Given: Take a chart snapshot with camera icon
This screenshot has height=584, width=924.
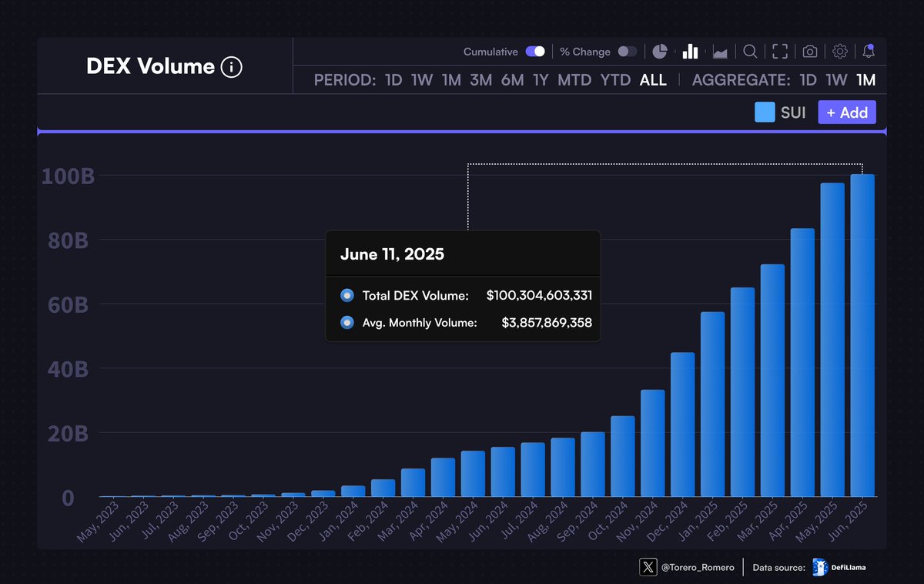Looking at the screenshot, I should (810, 52).
